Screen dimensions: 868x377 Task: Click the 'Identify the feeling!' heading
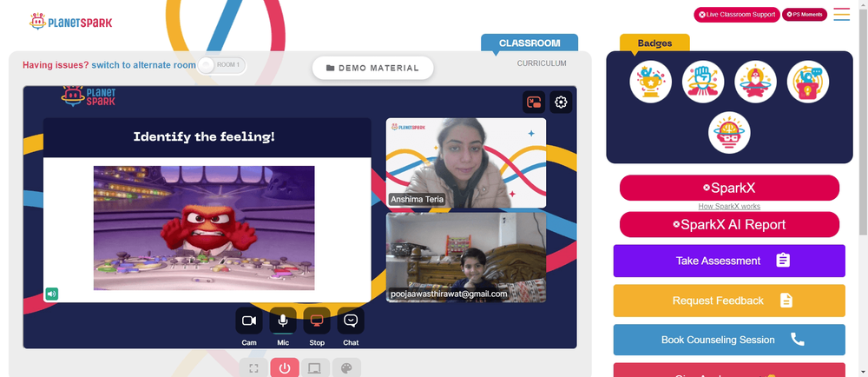click(x=204, y=136)
